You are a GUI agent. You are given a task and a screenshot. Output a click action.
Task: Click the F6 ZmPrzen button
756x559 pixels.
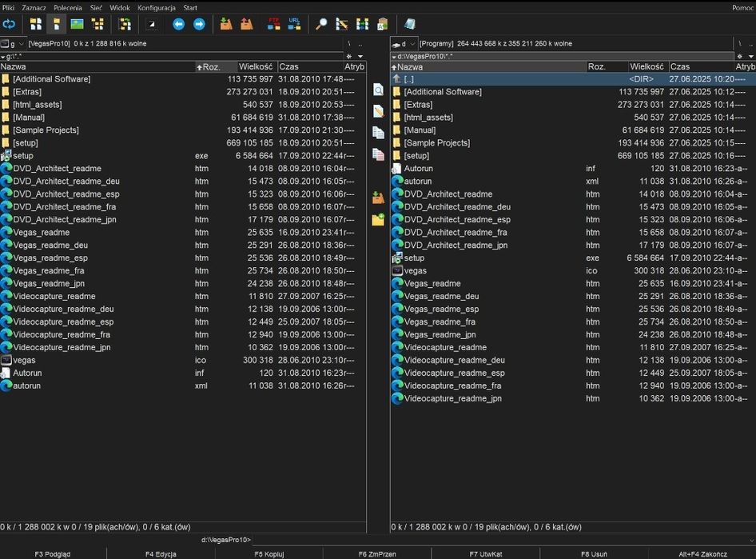pyautogui.click(x=377, y=554)
